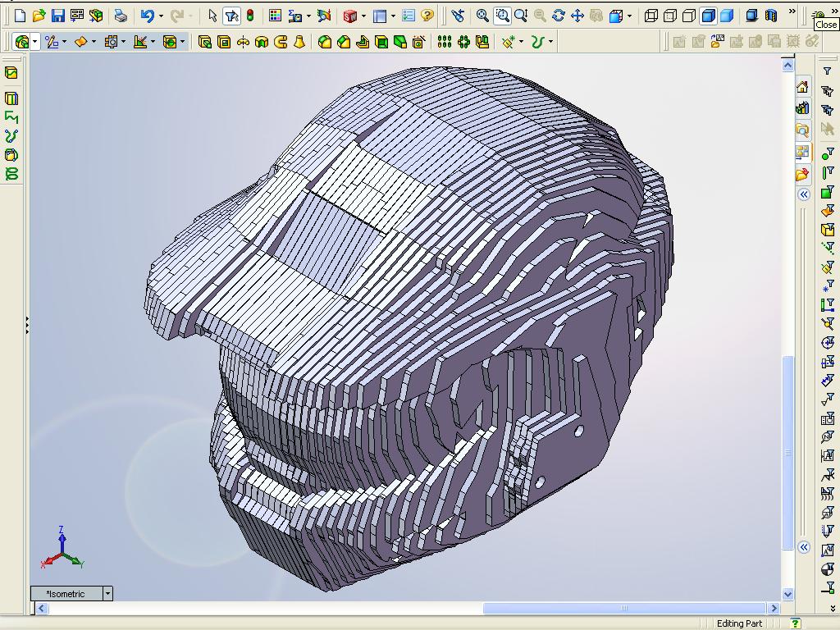Toggle Shaded With Edges display mode
Screen dimensions: 840x630
708,16
